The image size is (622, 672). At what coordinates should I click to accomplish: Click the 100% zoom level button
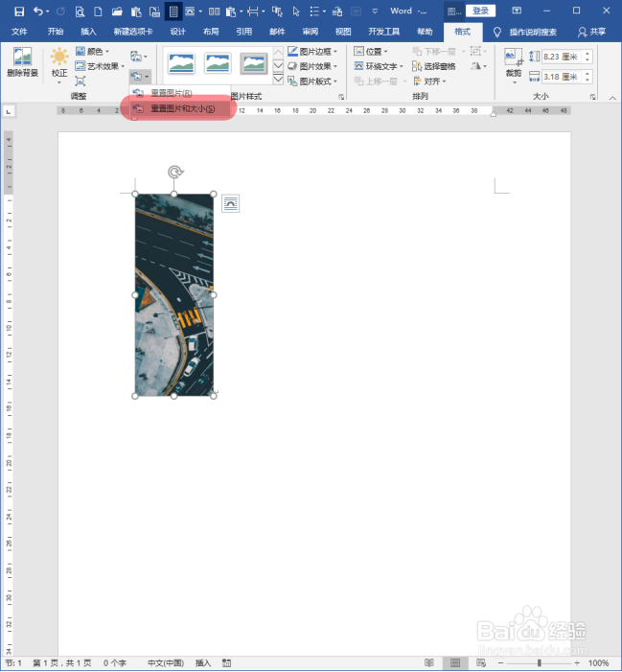coord(598,663)
